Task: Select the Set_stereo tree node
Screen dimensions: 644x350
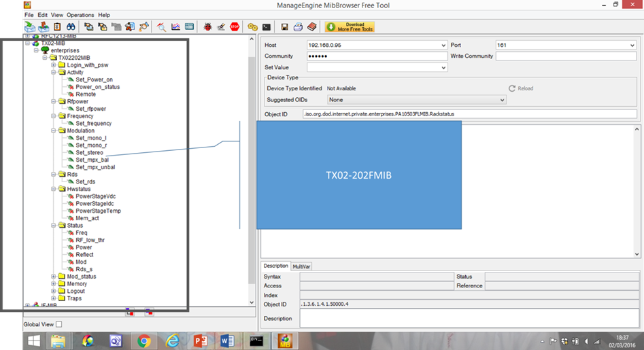Action: click(89, 153)
